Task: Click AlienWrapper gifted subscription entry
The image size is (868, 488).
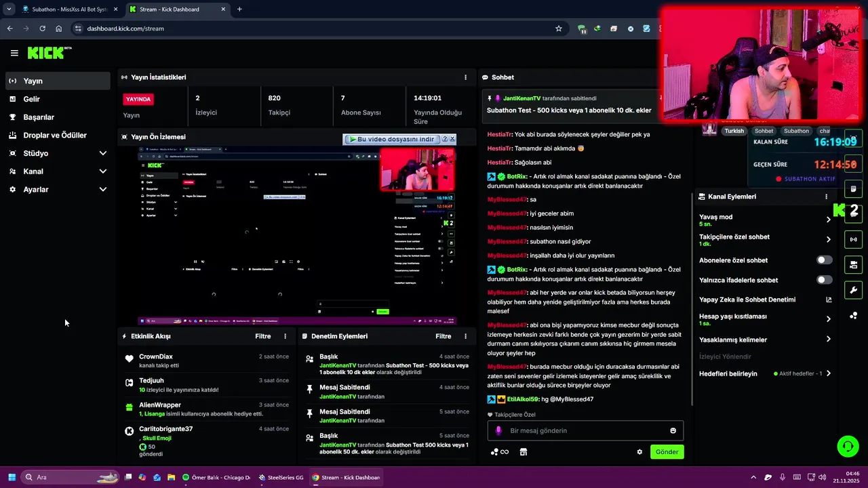Action: click(x=207, y=409)
